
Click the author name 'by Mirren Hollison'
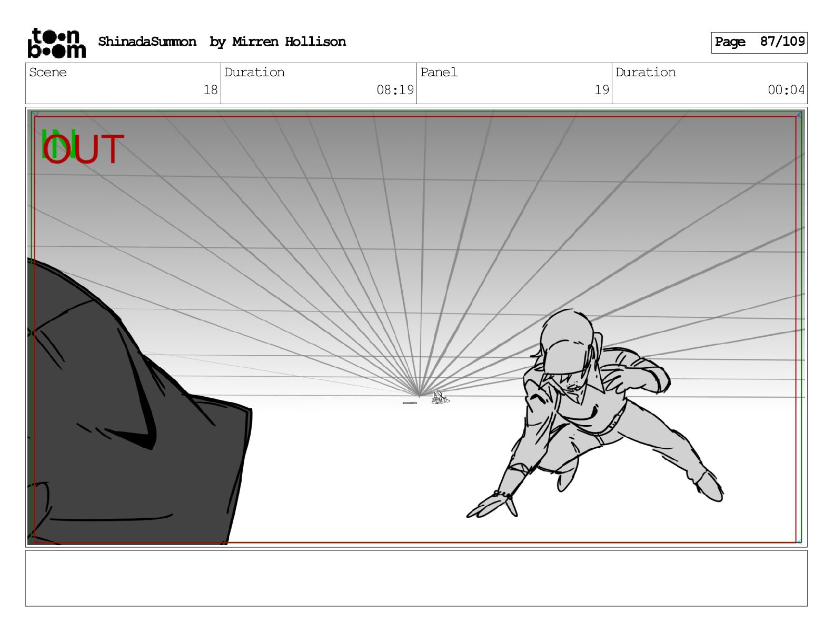click(x=277, y=42)
